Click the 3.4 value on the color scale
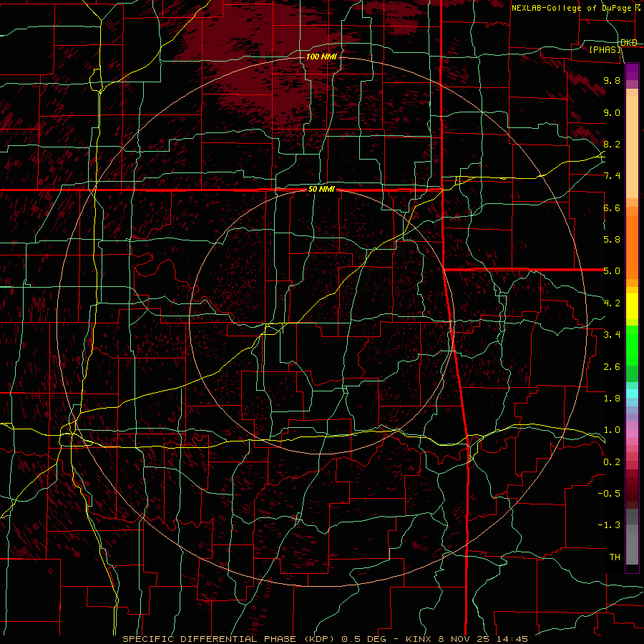The image size is (644, 644). tap(612, 335)
